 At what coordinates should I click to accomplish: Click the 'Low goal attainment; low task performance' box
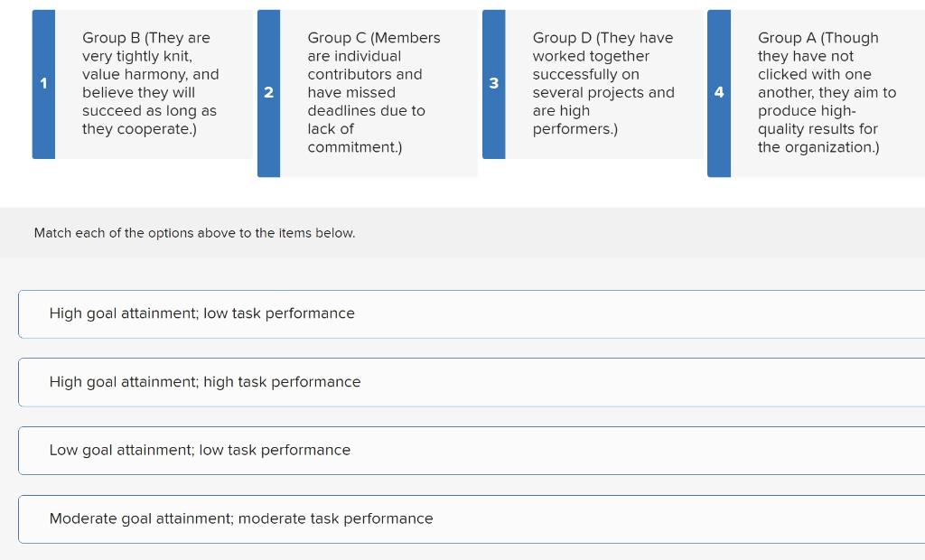pyautogui.click(x=470, y=451)
